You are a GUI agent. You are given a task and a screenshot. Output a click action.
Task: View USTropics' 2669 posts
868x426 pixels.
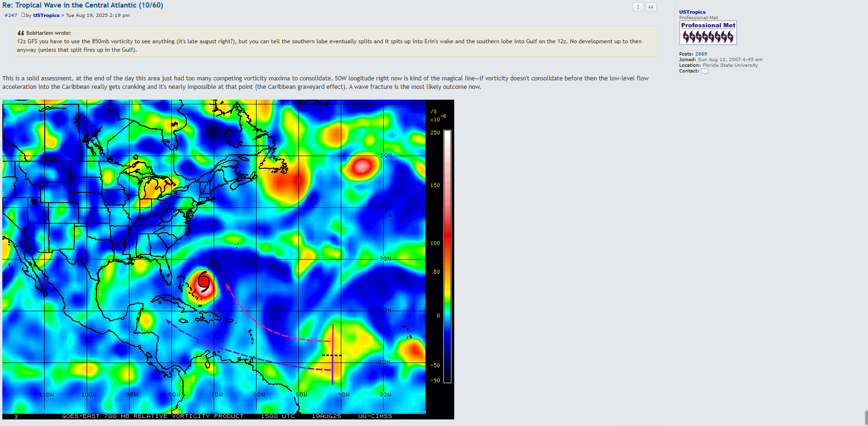click(x=701, y=54)
